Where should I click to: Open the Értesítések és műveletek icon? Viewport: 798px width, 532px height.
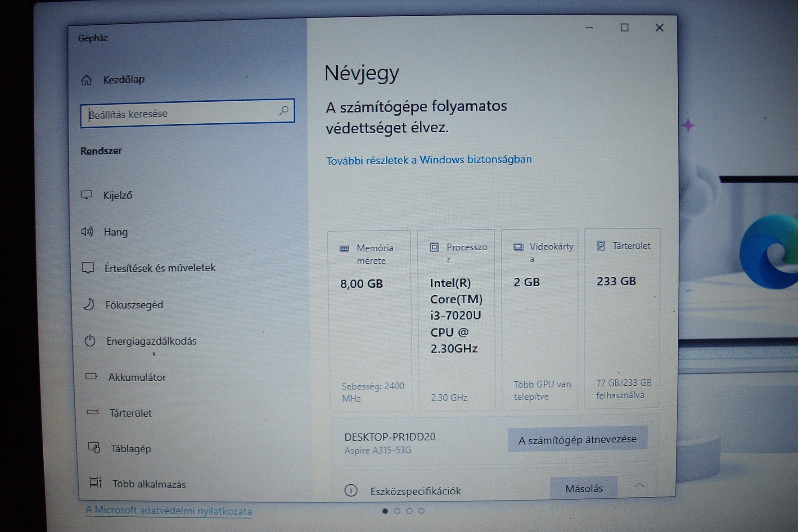(x=88, y=268)
